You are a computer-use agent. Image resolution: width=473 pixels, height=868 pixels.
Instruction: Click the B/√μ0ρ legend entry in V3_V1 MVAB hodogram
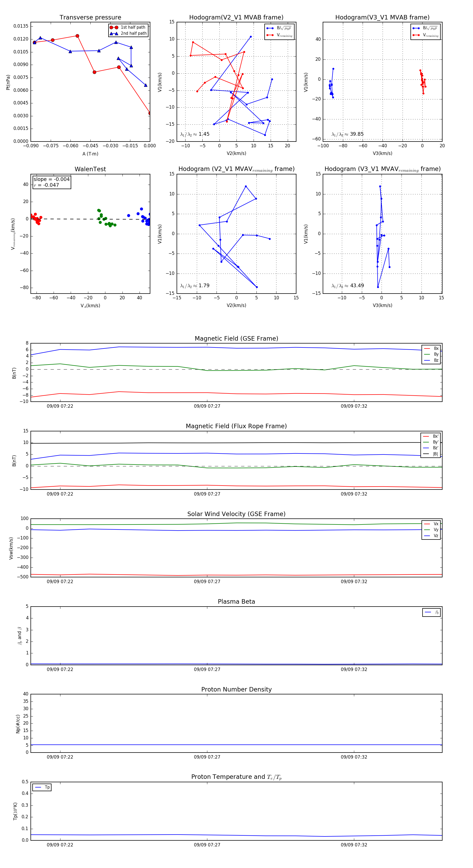click(x=425, y=28)
